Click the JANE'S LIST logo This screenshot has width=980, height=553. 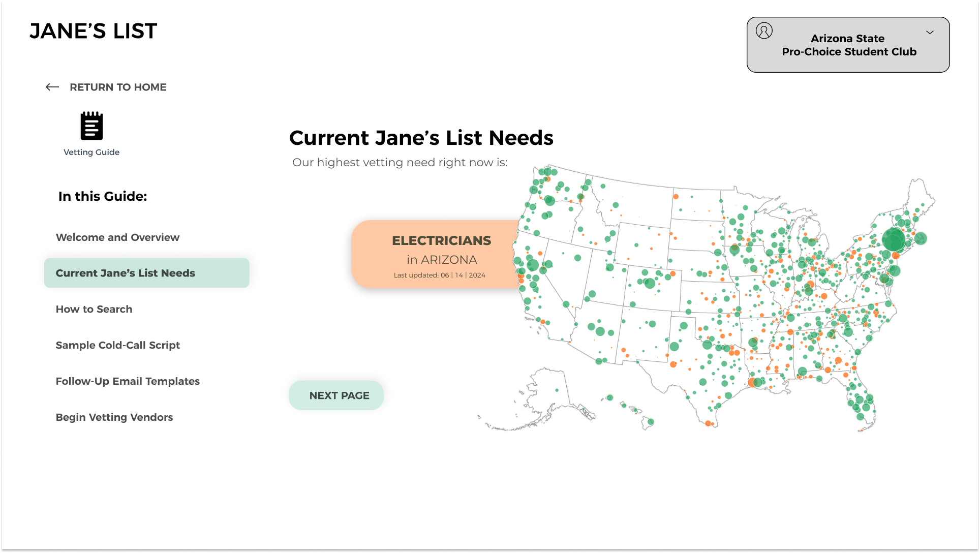click(x=94, y=31)
